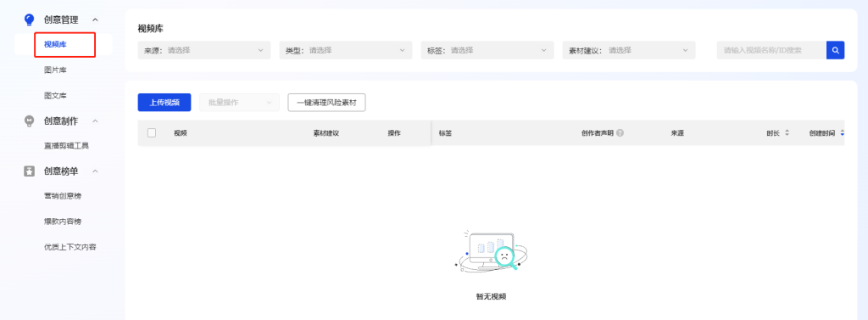The image size is (868, 320).
Task: Open the 素材建议 filter dropdown
Action: pyautogui.click(x=629, y=50)
